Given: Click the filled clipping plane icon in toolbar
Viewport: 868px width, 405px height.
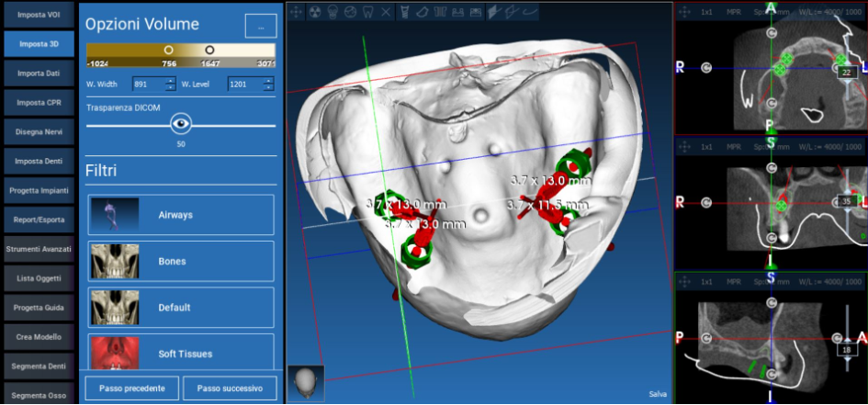Looking at the screenshot, I should 494,12.
